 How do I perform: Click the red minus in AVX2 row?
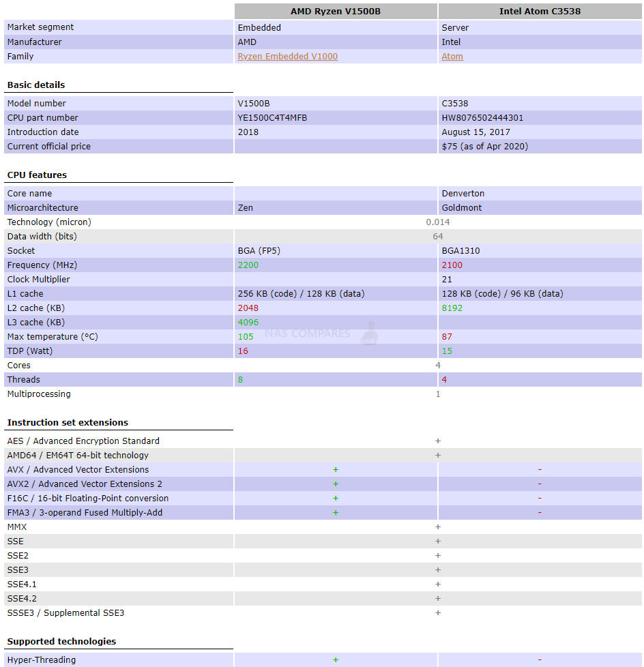[540, 484]
